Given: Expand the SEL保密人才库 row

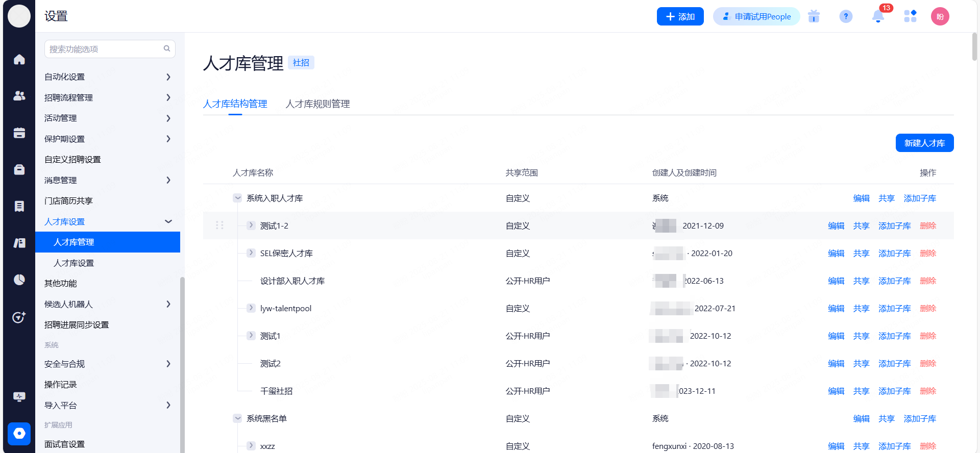Looking at the screenshot, I should [251, 253].
